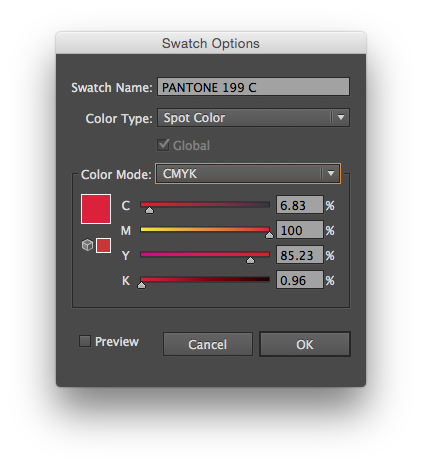Click the Cancel button
422x467 pixels.
click(208, 344)
